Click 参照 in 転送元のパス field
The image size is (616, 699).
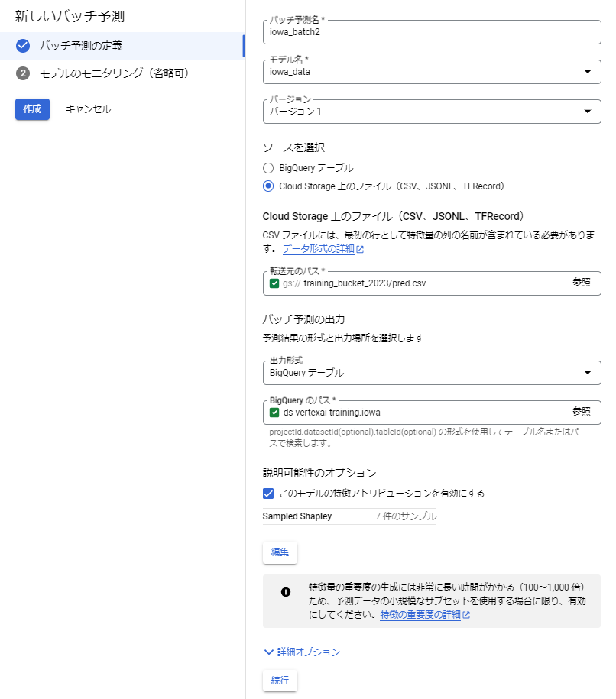pyautogui.click(x=582, y=283)
